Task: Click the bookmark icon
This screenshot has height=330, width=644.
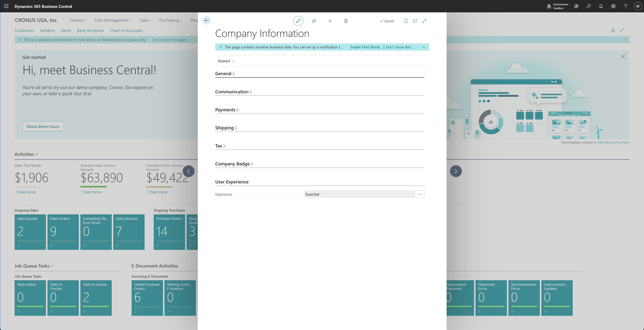Action: pos(406,21)
